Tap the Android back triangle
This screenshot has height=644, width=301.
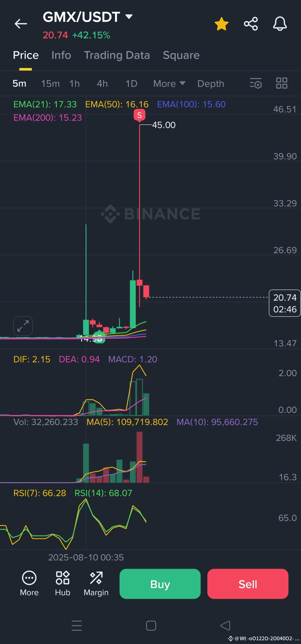coord(225,626)
